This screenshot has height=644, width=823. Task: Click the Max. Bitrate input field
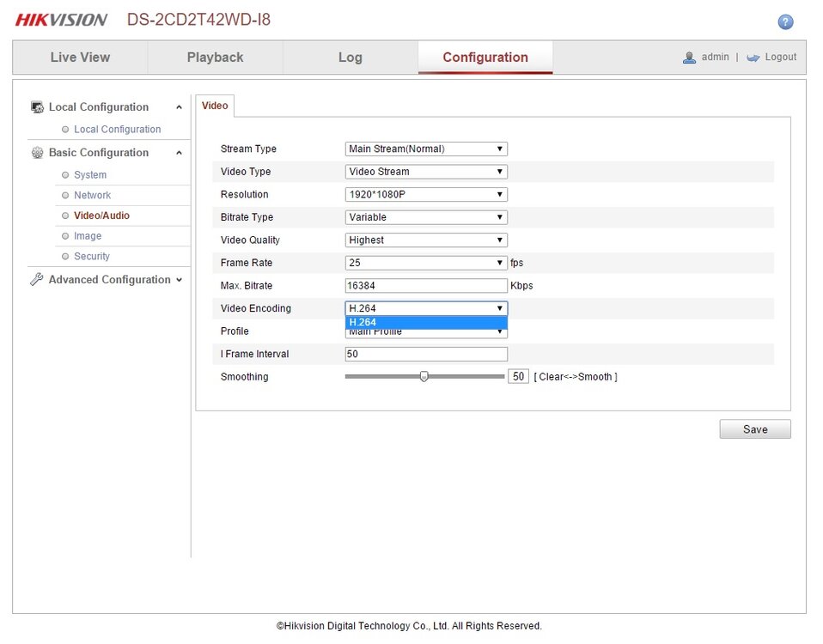[x=426, y=285]
